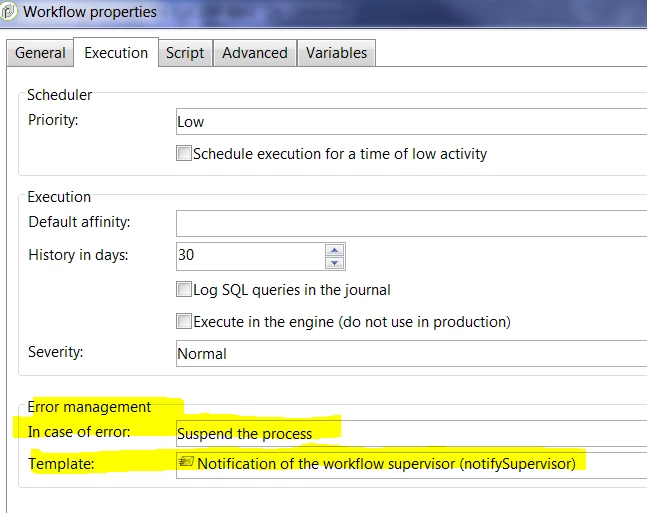Go to the Variables tab
The height and width of the screenshot is (513, 647).
pos(336,53)
